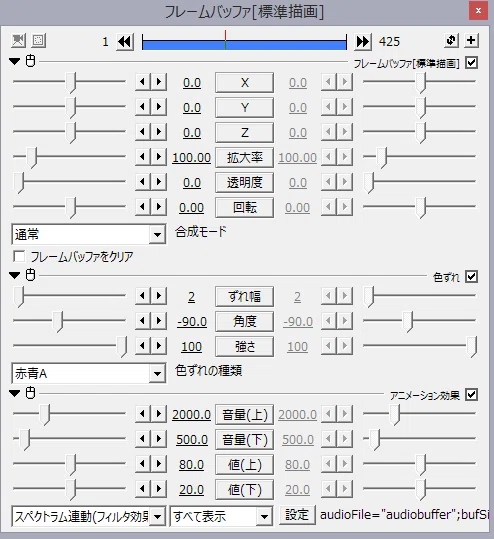The height and width of the screenshot is (539, 494).
Task: Decrease 角度 with its left-side left arrow
Action: 143,321
